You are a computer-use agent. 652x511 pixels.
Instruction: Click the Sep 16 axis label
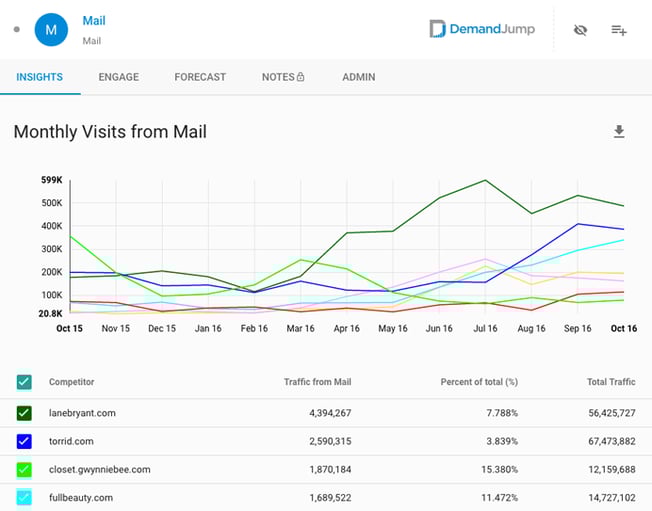578,328
